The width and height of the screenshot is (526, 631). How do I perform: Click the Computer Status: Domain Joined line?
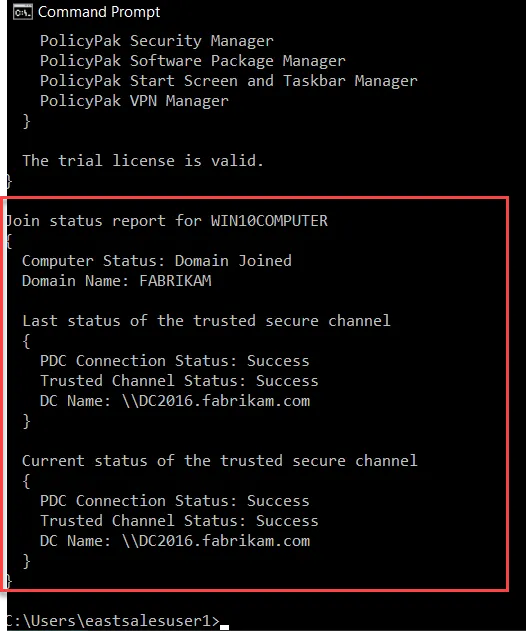coord(157,261)
